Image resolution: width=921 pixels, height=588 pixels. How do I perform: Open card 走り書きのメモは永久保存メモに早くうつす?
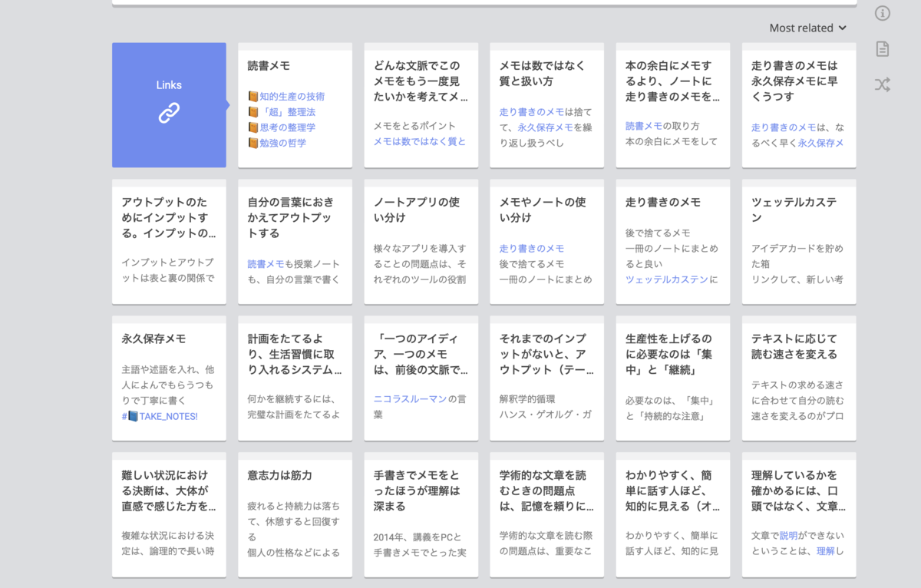[x=799, y=105]
